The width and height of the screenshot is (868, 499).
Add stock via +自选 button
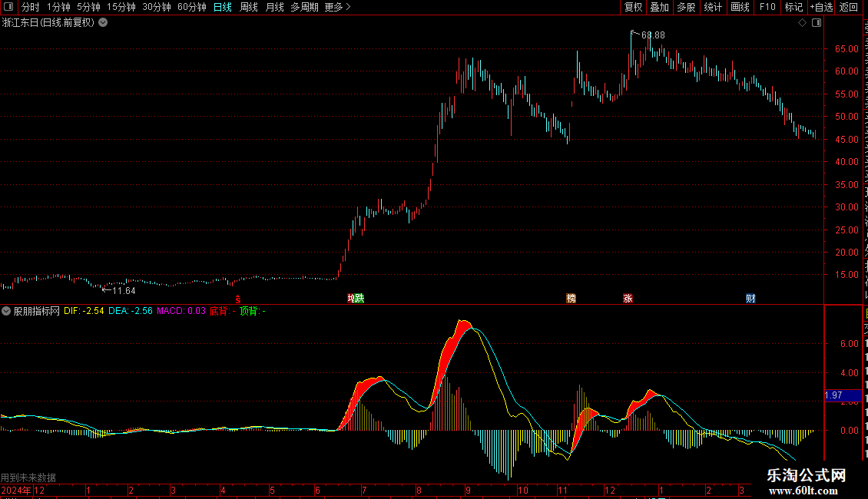(821, 7)
